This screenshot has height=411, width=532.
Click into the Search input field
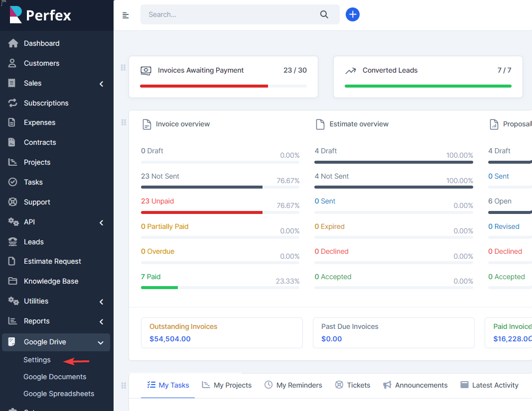[x=229, y=14]
